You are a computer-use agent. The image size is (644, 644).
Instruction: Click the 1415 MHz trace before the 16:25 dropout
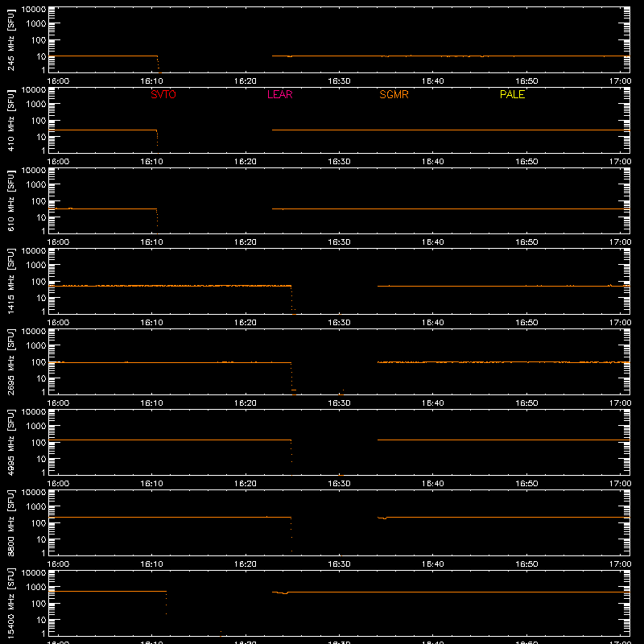click(x=170, y=286)
